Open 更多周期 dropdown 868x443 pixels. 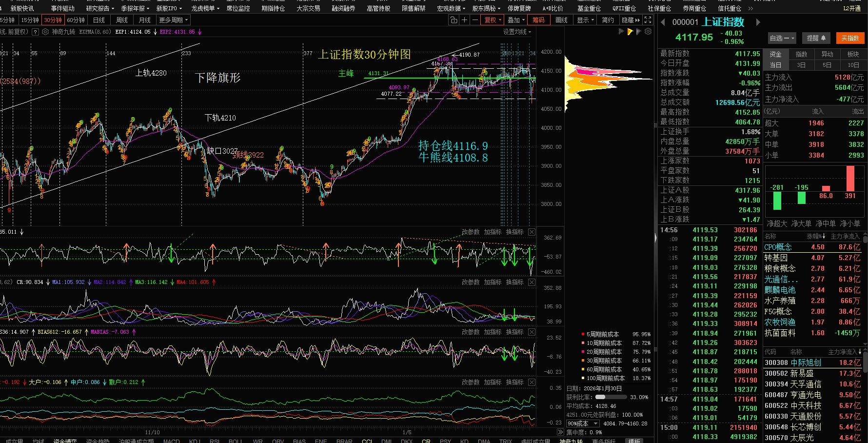point(173,20)
